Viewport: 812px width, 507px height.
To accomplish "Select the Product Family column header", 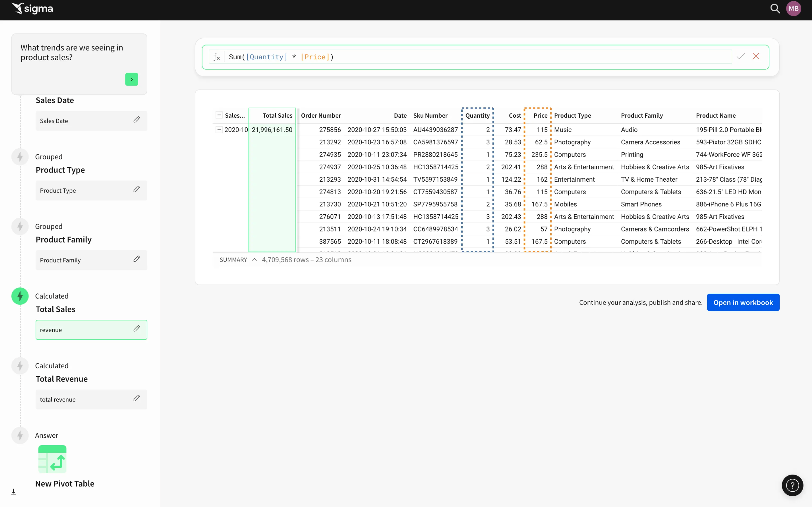I will tap(641, 115).
